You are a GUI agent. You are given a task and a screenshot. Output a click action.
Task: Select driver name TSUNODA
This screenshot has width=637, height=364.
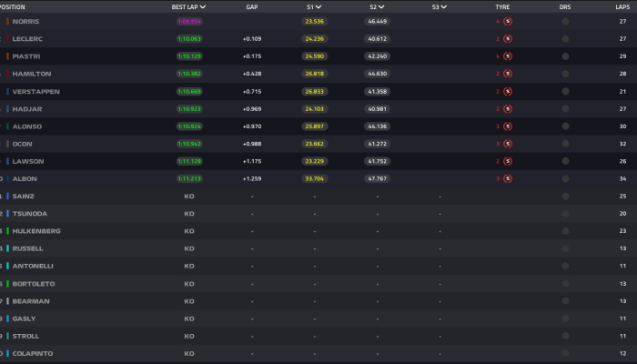[x=30, y=214]
